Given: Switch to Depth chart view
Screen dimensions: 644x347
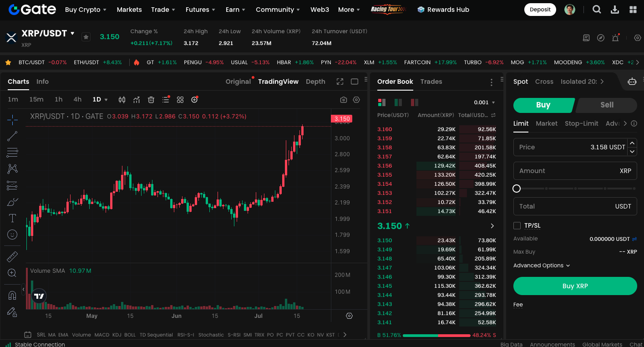Looking at the screenshot, I should [315, 82].
